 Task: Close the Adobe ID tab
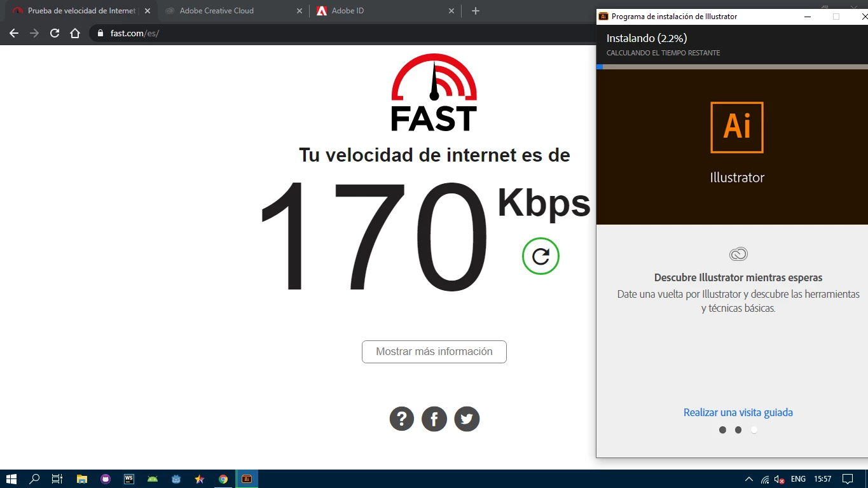click(x=451, y=11)
